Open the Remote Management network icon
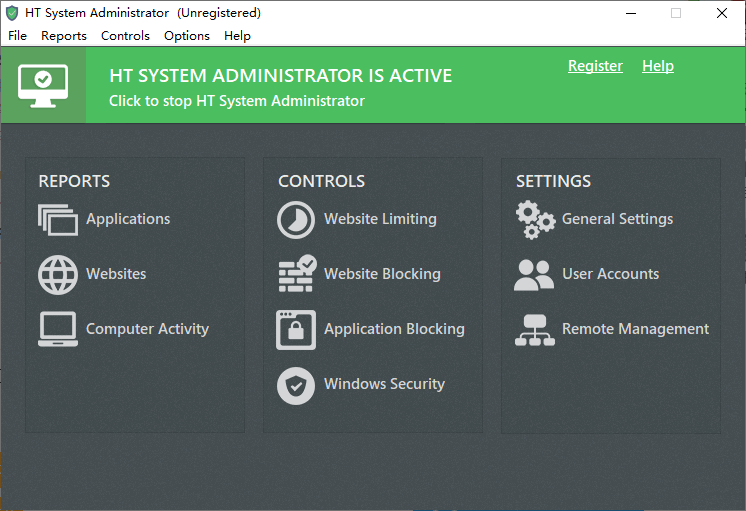The image size is (746, 511). [x=534, y=329]
